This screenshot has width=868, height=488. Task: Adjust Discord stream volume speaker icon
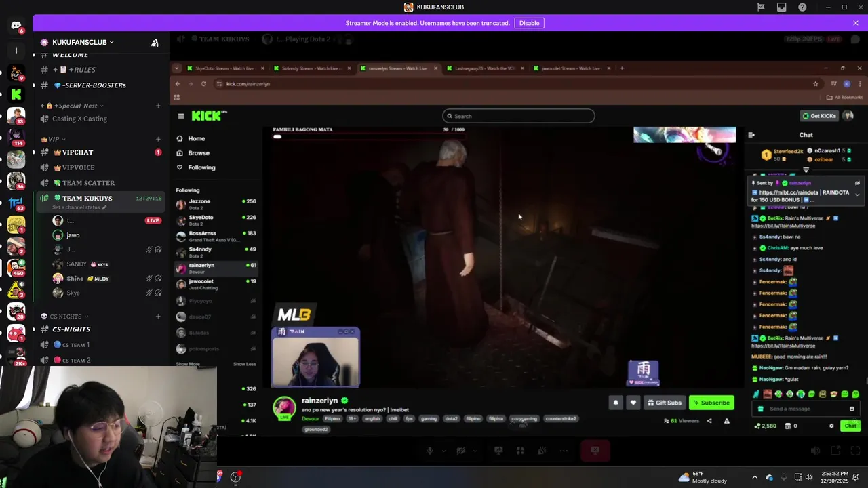tap(815, 451)
